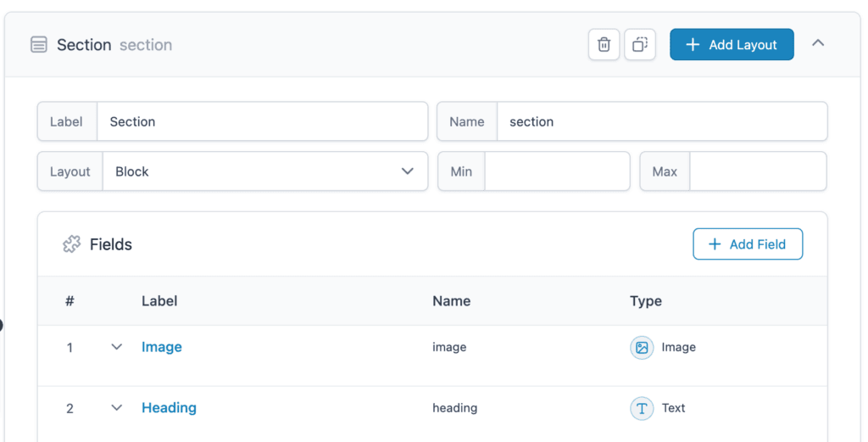The image size is (868, 442).
Task: Focus the Name input containing section
Action: [x=662, y=121]
